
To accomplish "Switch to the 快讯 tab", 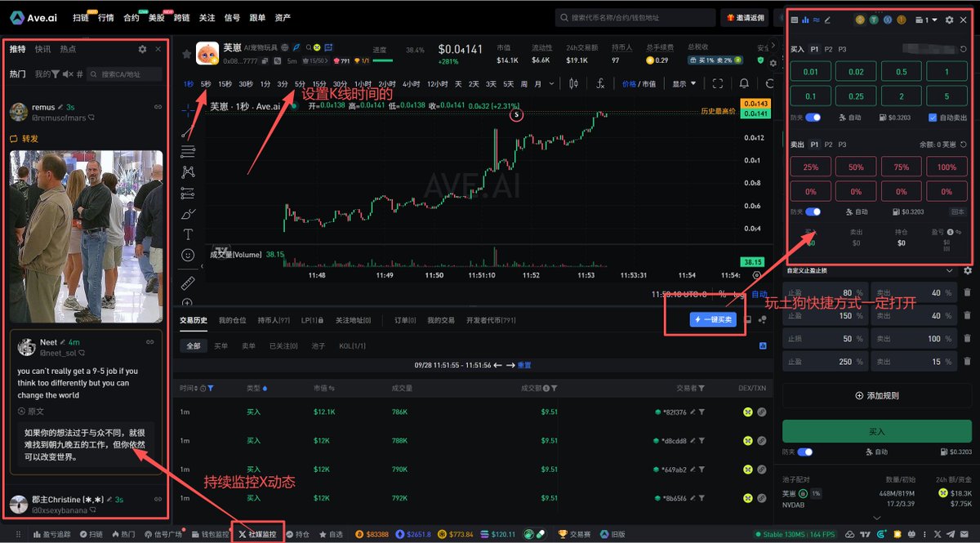I will click(42, 49).
